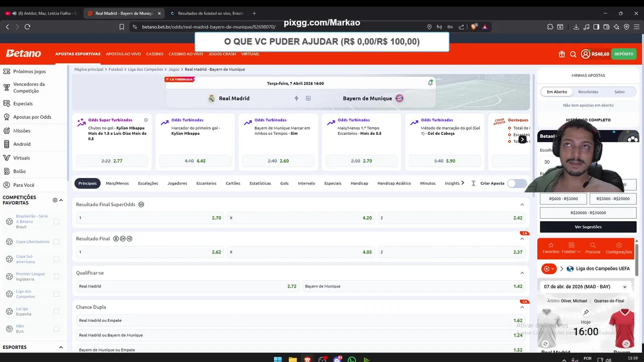644x362 pixels.
Task: Open Brave Shields lion icon
Action: click(473, 27)
